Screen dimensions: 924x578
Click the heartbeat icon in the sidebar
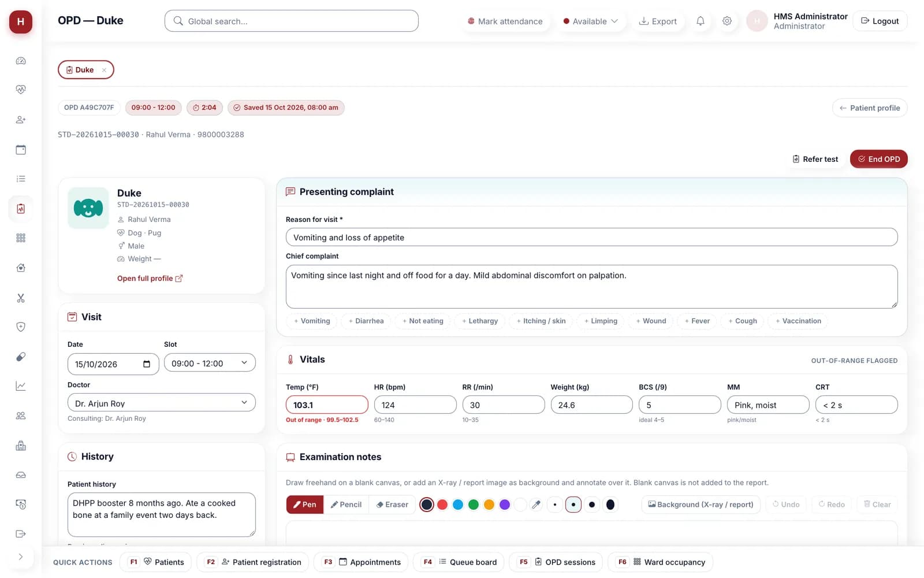click(21, 90)
